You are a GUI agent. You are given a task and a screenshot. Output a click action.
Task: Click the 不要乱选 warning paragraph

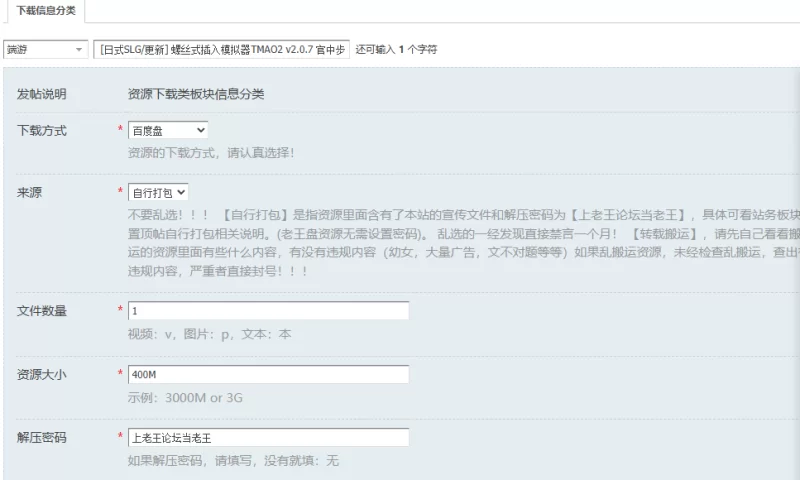pyautogui.click(x=463, y=243)
